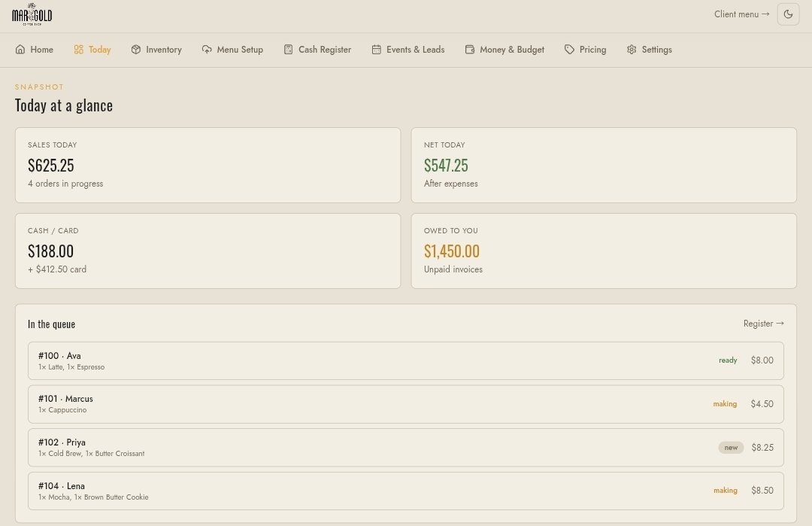Click the Marigold coffee shop logo

32,15
